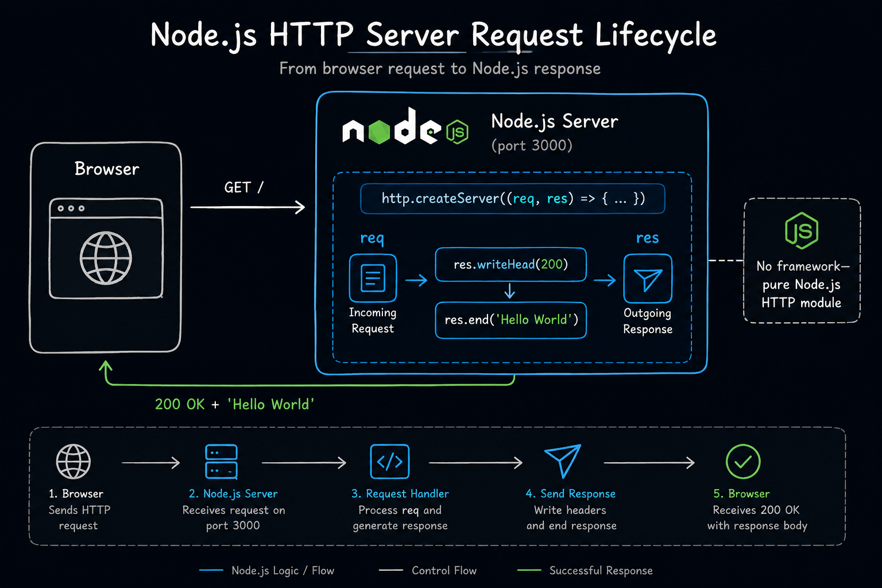Click the blue req label

pos(372,238)
